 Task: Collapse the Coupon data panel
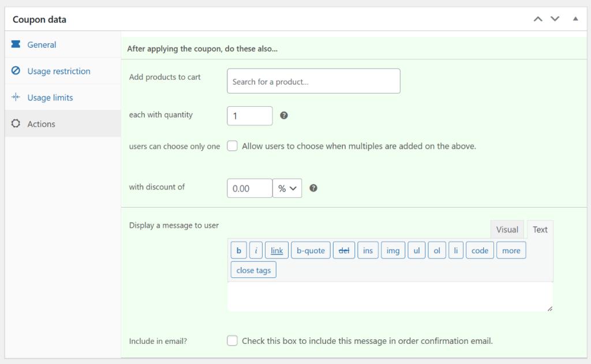click(x=575, y=18)
